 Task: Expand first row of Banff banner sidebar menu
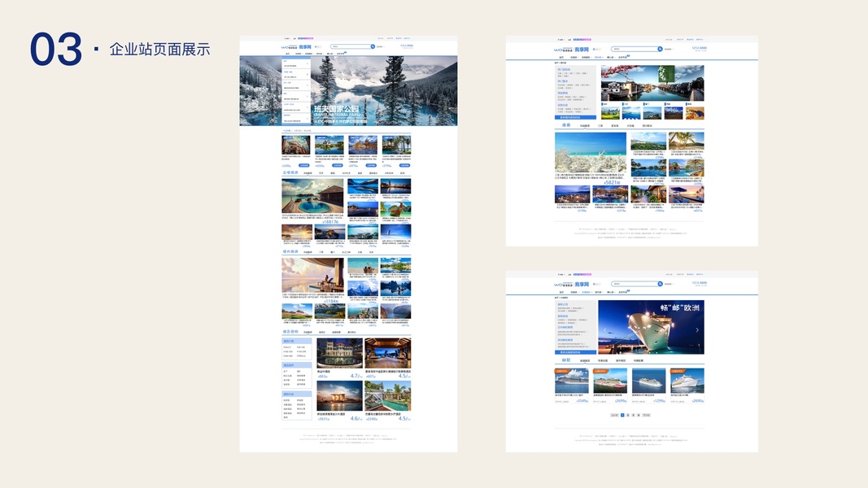(x=296, y=63)
